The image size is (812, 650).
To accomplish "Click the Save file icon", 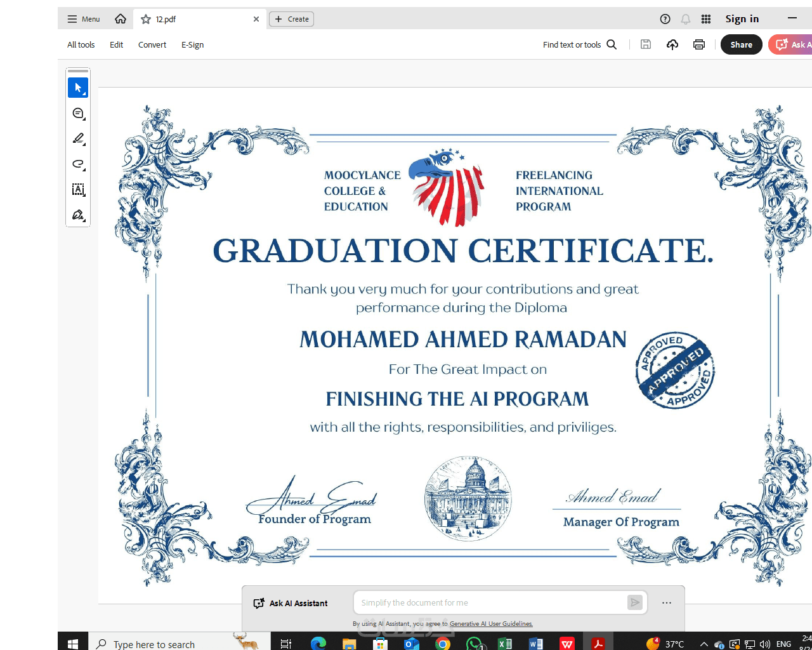I will (646, 44).
